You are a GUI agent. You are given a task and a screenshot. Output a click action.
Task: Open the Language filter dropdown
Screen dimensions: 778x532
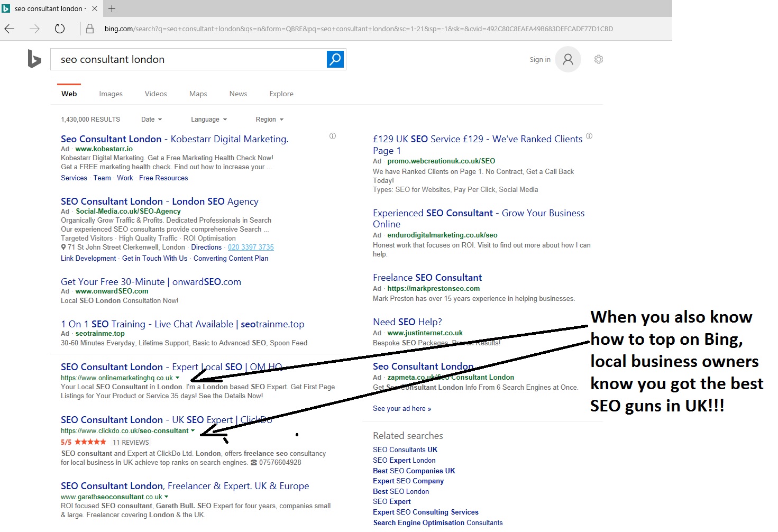(x=209, y=120)
